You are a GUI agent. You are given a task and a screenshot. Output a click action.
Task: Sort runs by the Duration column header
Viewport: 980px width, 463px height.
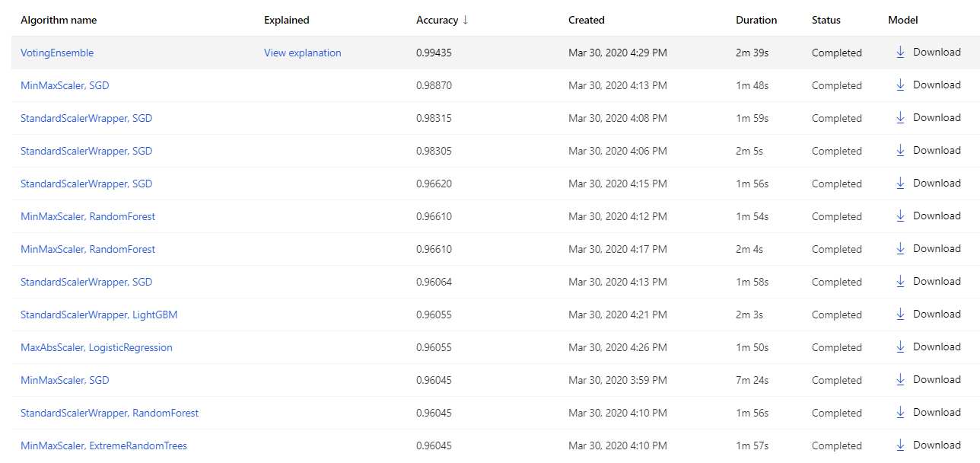click(756, 20)
